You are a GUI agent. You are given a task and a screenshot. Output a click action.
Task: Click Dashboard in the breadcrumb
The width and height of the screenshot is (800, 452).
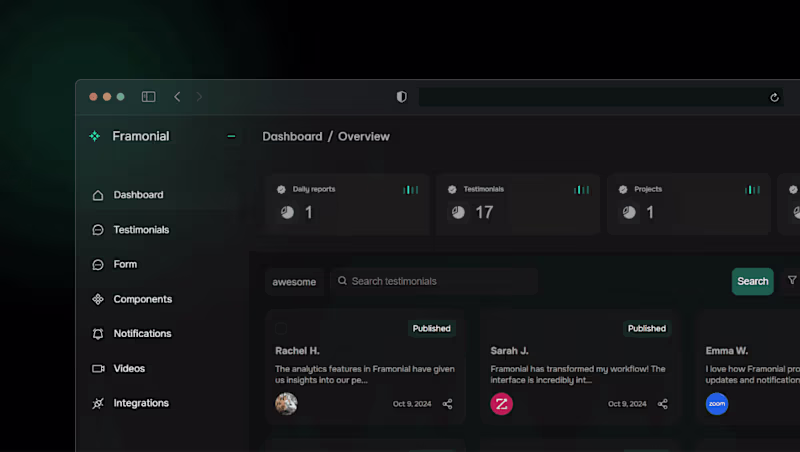tap(292, 137)
